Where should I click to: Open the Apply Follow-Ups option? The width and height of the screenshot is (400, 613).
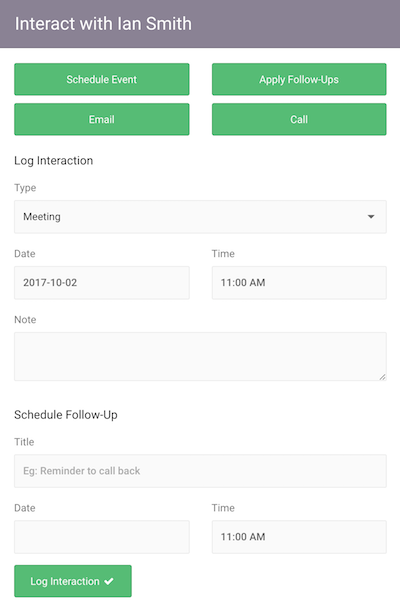pos(299,79)
